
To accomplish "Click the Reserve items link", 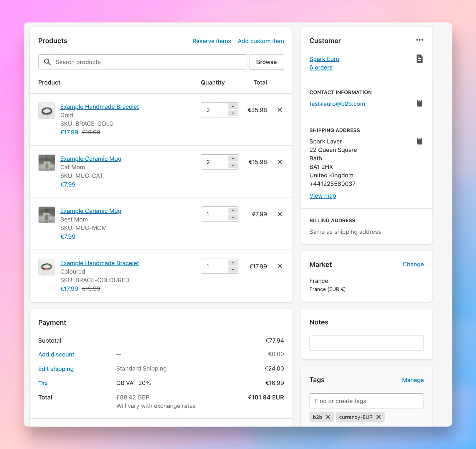I will click(x=211, y=41).
